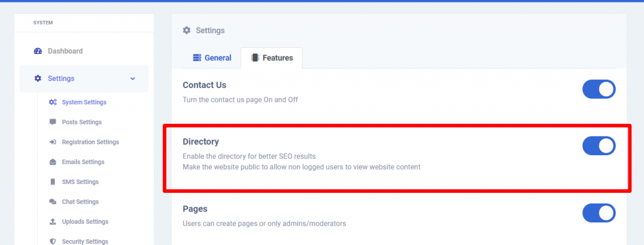
Task: Switch to the General tab
Action: pyautogui.click(x=213, y=58)
